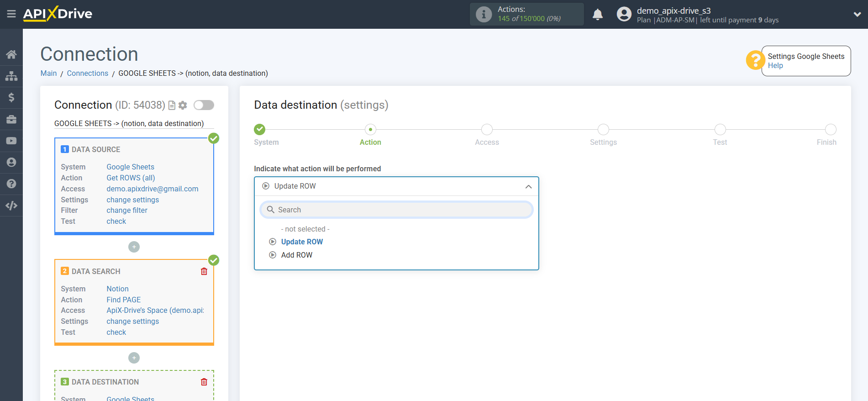
Task: Select the Add ROW option
Action: click(296, 255)
